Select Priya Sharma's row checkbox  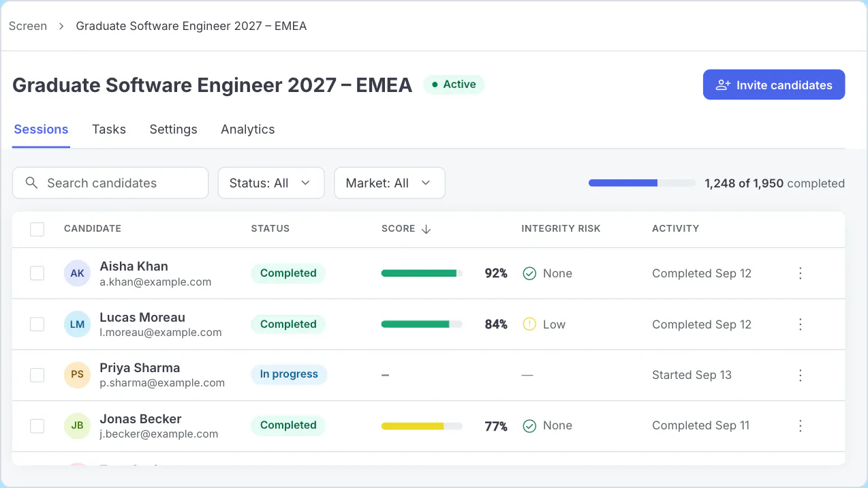coord(37,375)
